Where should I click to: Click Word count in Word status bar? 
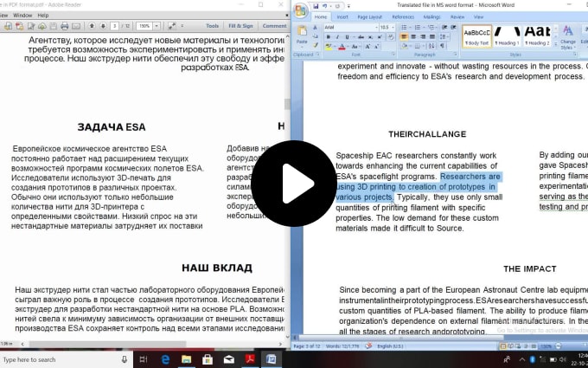[x=343, y=346]
